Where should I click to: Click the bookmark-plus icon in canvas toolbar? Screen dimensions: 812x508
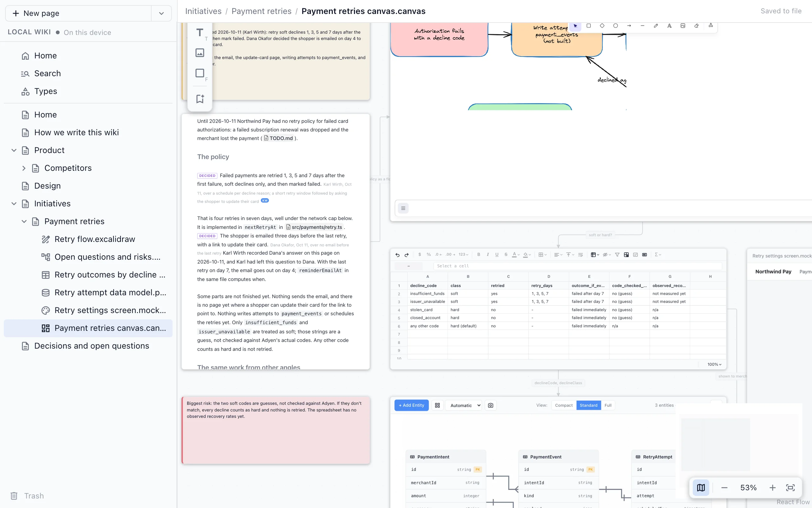click(200, 99)
